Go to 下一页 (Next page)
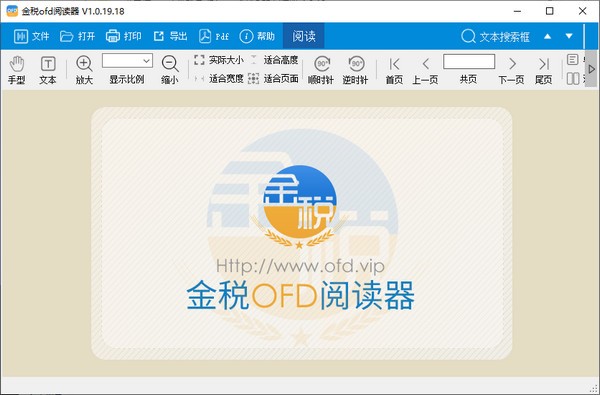600x395 pixels. click(x=511, y=70)
